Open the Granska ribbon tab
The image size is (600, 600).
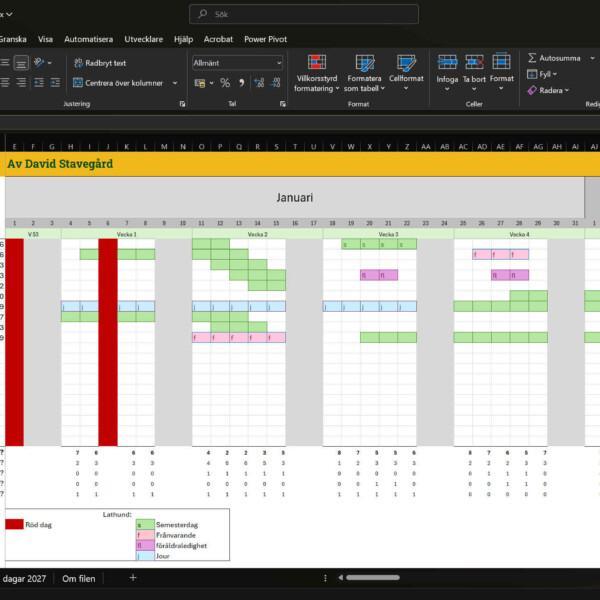pos(13,39)
